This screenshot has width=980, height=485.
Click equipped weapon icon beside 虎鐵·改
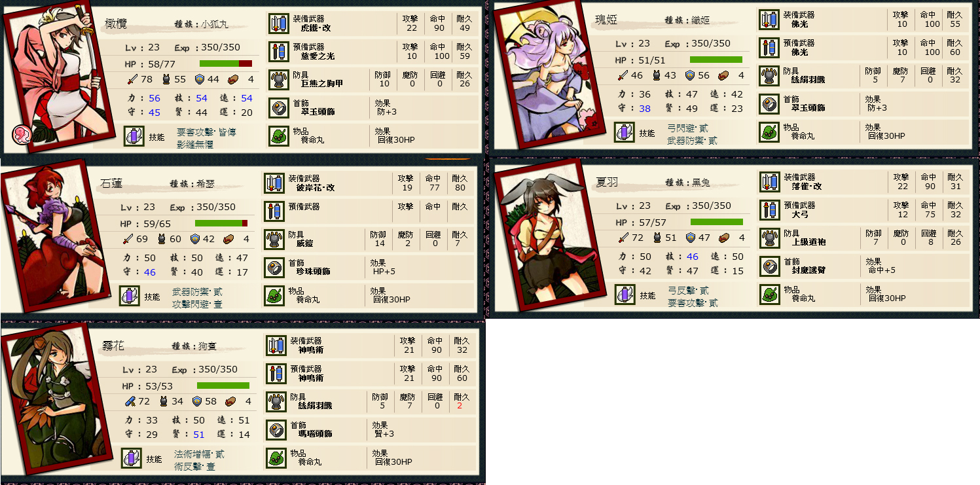coord(279,24)
